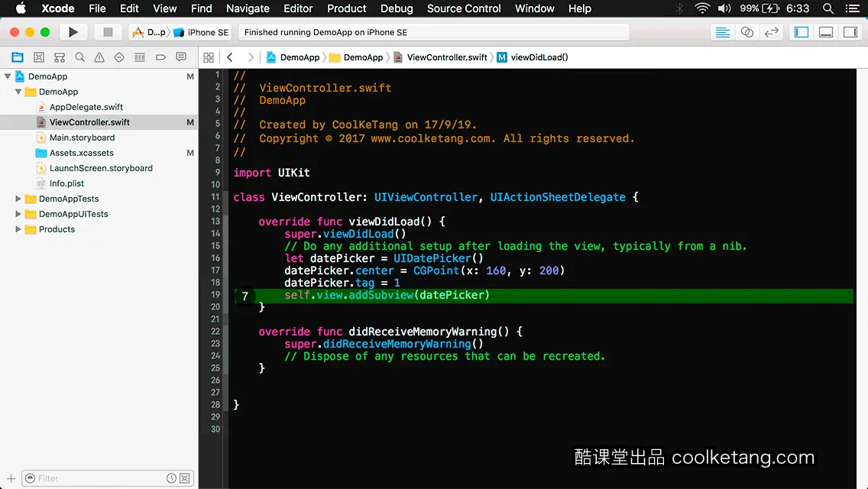Toggle the Navigator panel visibility
This screenshot has width=868, height=489.
[x=801, y=32]
